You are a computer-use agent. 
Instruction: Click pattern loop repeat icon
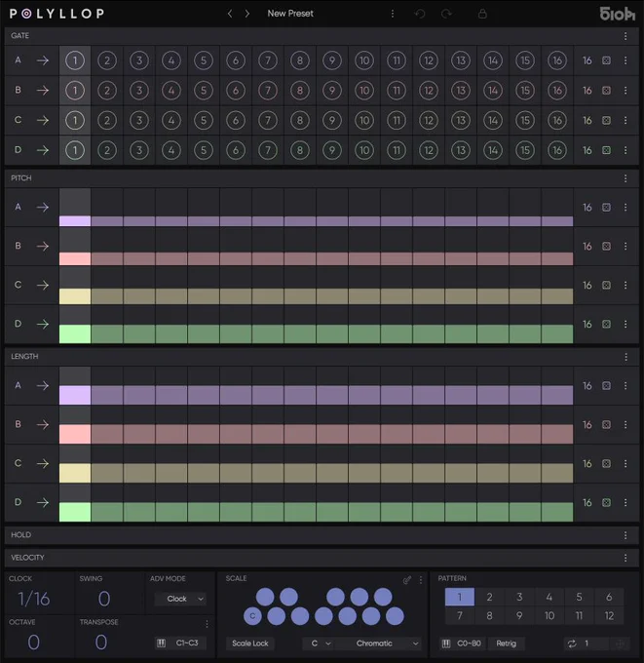click(572, 643)
